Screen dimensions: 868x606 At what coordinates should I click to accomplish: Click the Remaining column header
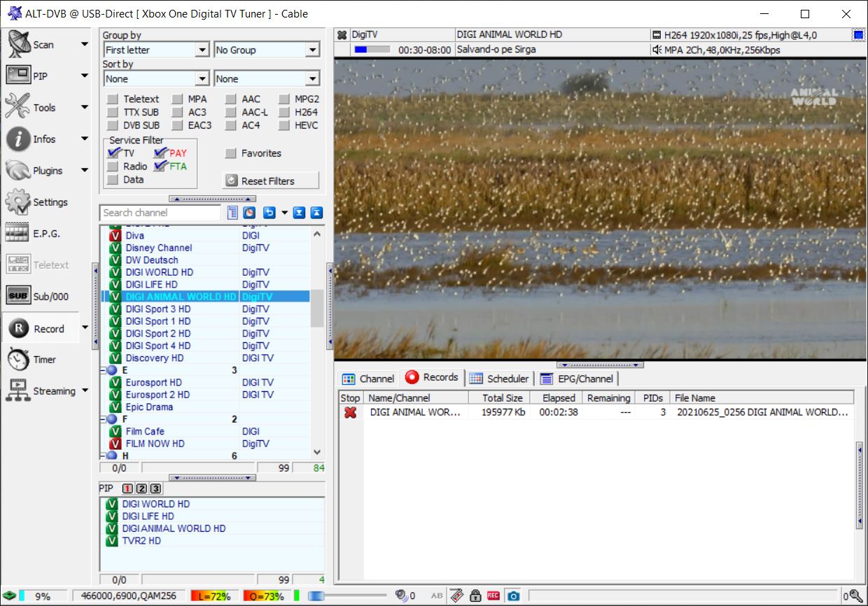click(608, 397)
